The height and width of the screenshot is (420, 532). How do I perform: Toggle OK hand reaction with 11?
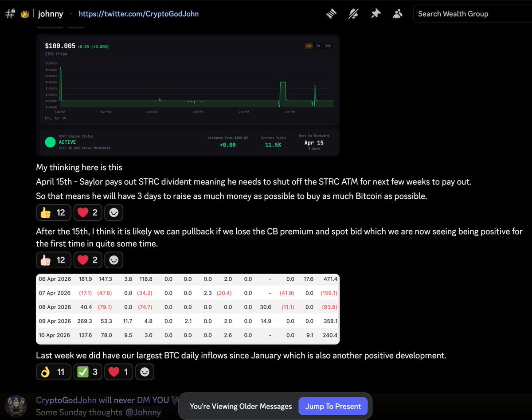53,372
